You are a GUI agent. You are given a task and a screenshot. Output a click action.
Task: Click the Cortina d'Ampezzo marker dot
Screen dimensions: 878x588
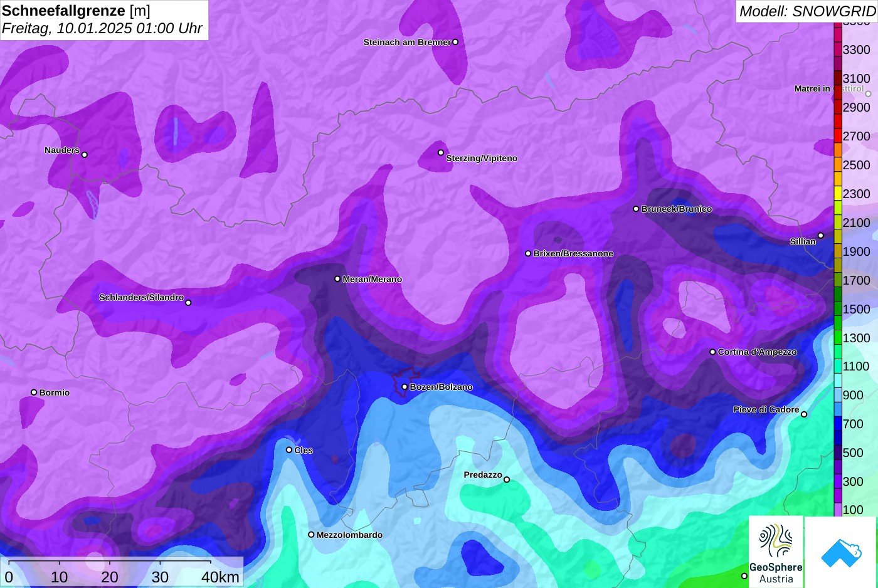point(712,352)
